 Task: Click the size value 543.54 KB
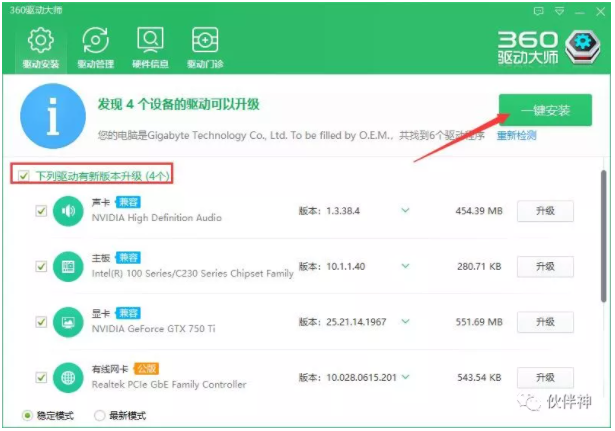point(479,378)
